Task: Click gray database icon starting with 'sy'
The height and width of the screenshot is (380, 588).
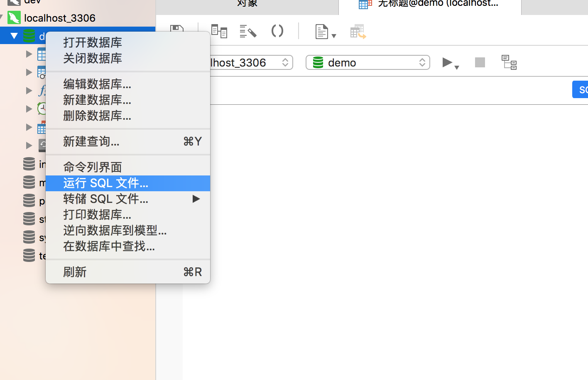Action: [x=29, y=237]
